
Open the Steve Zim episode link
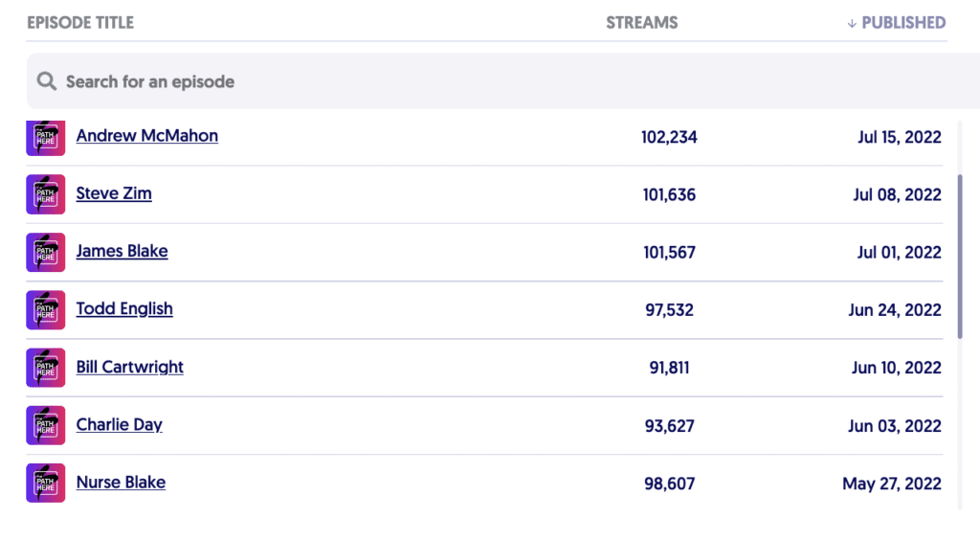click(x=114, y=193)
